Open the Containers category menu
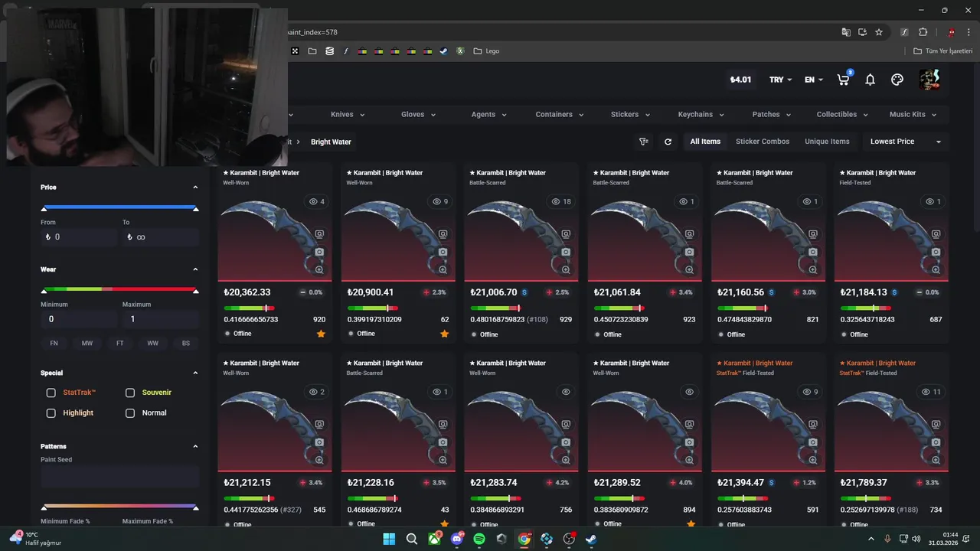 [559, 115]
